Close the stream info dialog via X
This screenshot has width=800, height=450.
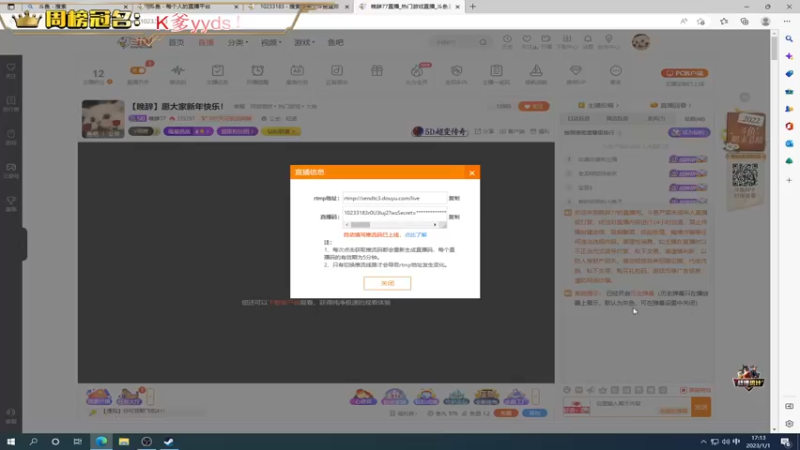tap(472, 173)
